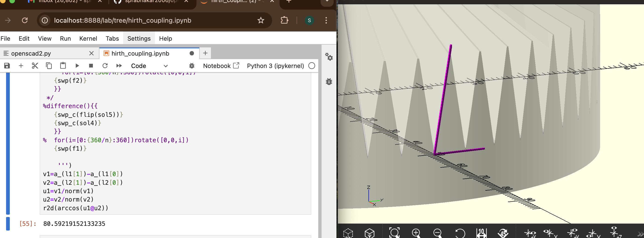Click the localhost address bar URL
Screen dimensions: 644x238
tap(122, 20)
